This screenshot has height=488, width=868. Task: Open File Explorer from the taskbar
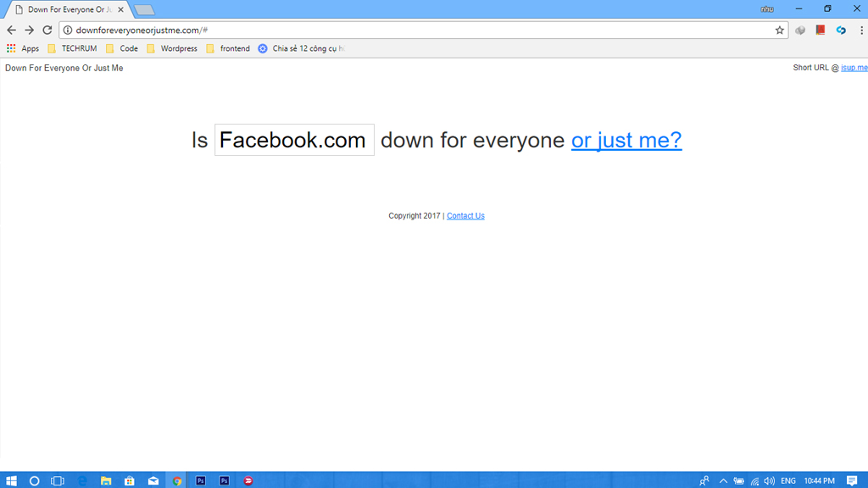(106, 481)
